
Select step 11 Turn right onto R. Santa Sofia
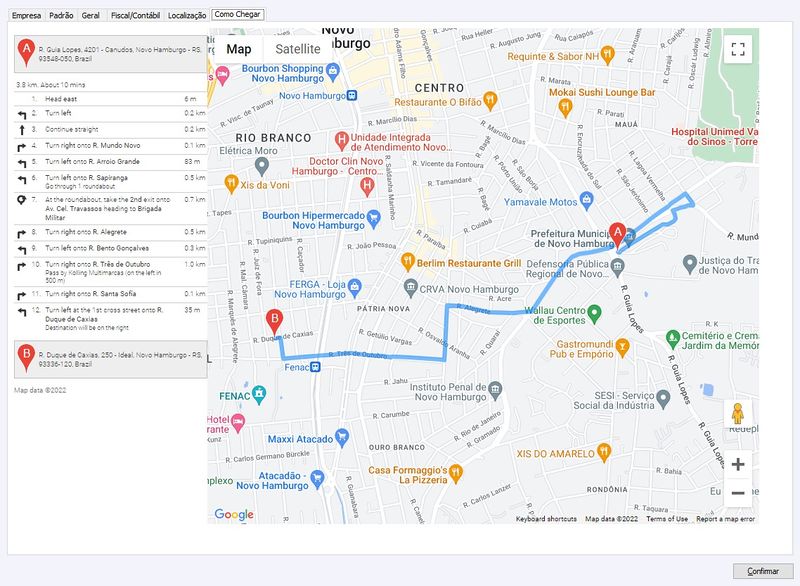pyautogui.click(x=110, y=294)
